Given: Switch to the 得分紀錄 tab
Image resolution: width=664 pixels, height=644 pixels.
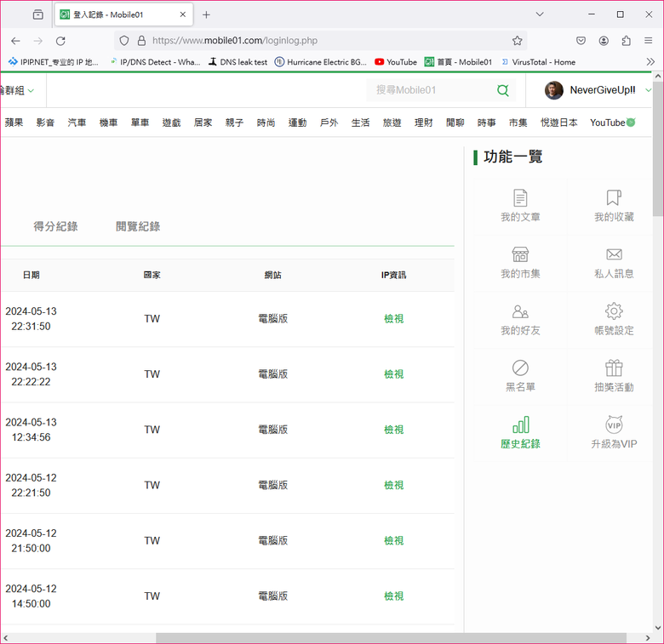Looking at the screenshot, I should tap(55, 226).
